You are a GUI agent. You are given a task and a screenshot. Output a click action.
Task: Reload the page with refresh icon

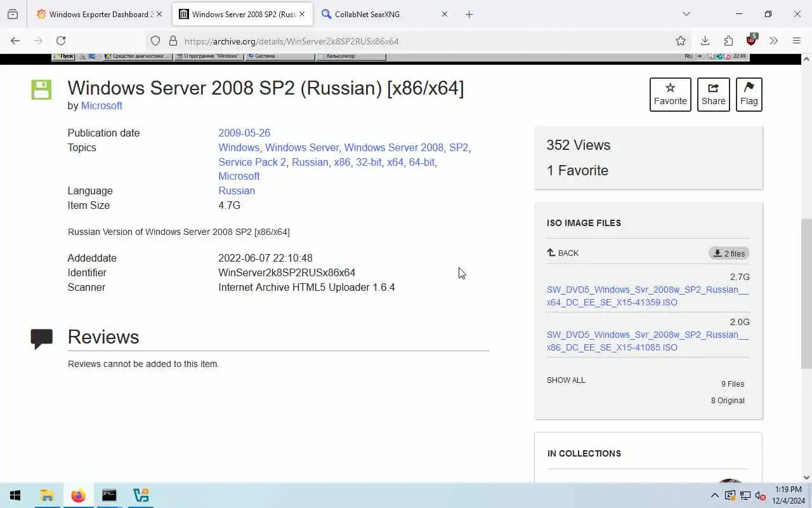[x=61, y=41]
